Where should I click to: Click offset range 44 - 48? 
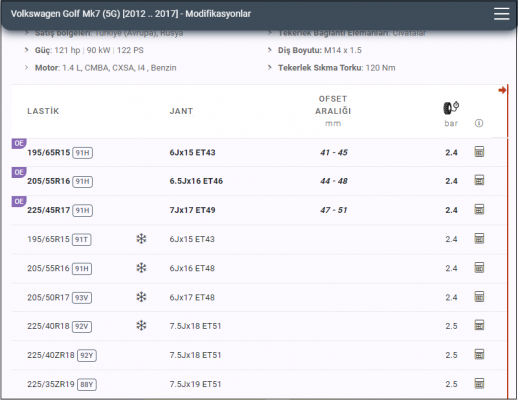pyautogui.click(x=334, y=181)
